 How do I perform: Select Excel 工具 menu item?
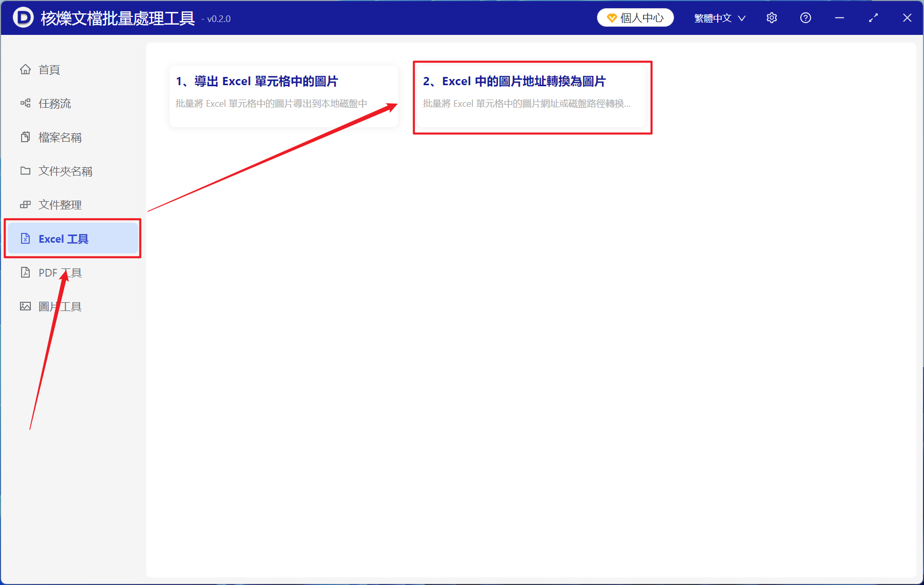[x=72, y=239]
